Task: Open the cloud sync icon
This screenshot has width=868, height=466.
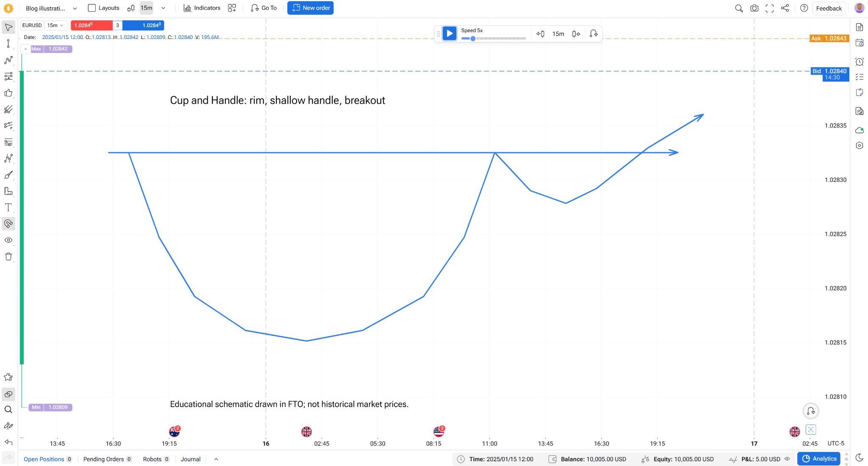Action: 860,130
